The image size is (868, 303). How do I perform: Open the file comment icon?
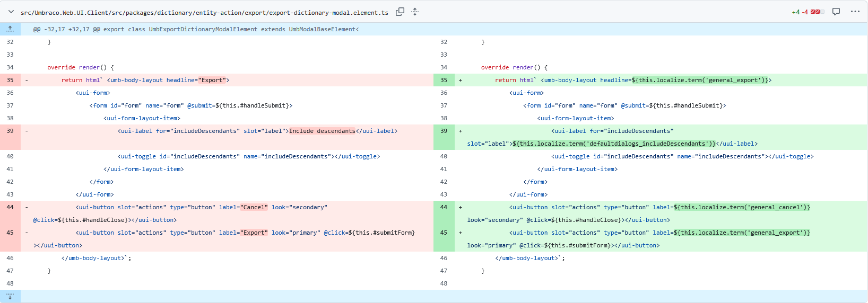836,12
